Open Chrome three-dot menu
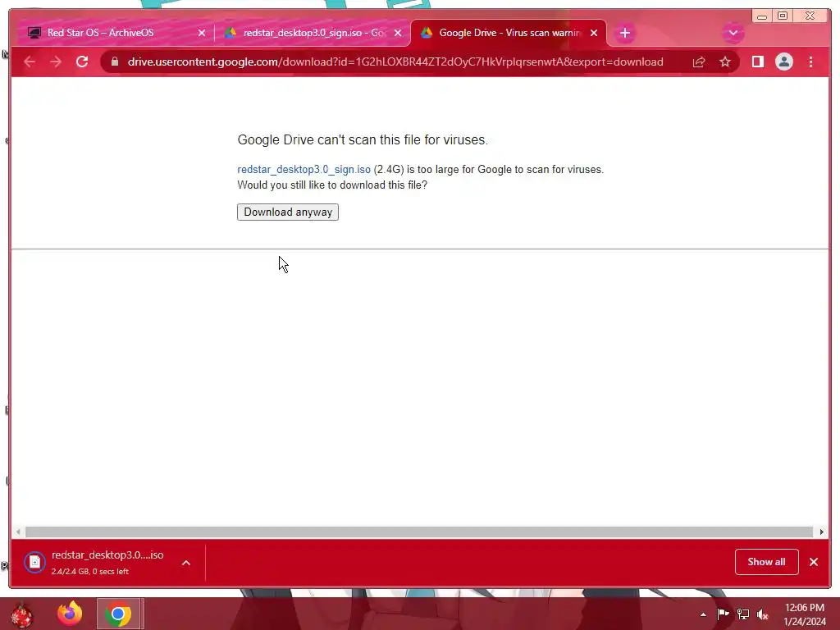Viewport: 840px width, 630px height. (x=810, y=62)
